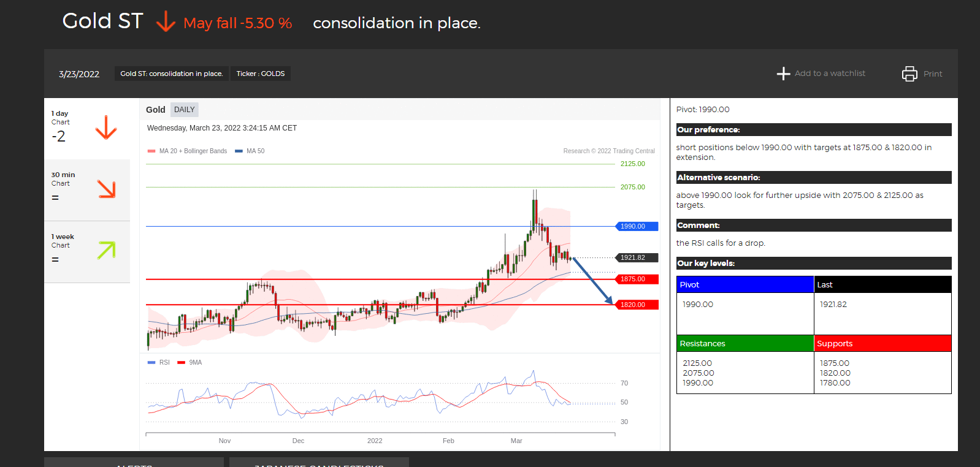Click the printer icon
980x467 pixels.
(909, 74)
